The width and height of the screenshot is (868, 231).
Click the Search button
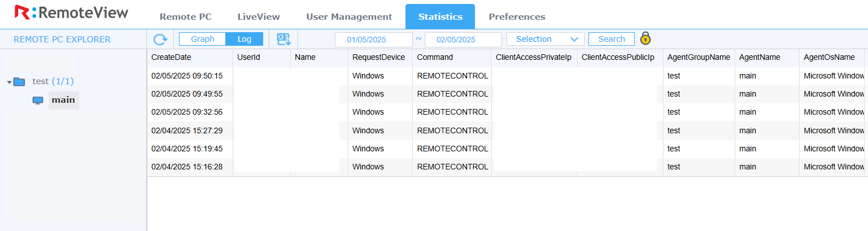612,39
